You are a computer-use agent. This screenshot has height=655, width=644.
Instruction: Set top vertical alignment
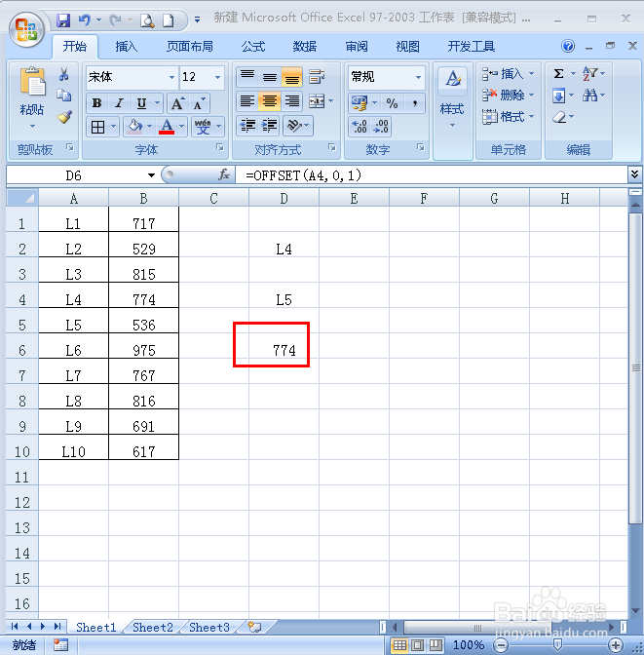point(247,77)
